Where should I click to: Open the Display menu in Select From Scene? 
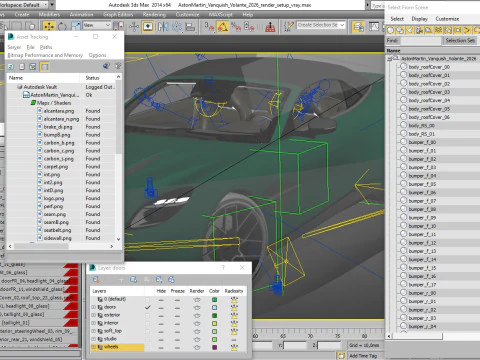(x=419, y=19)
